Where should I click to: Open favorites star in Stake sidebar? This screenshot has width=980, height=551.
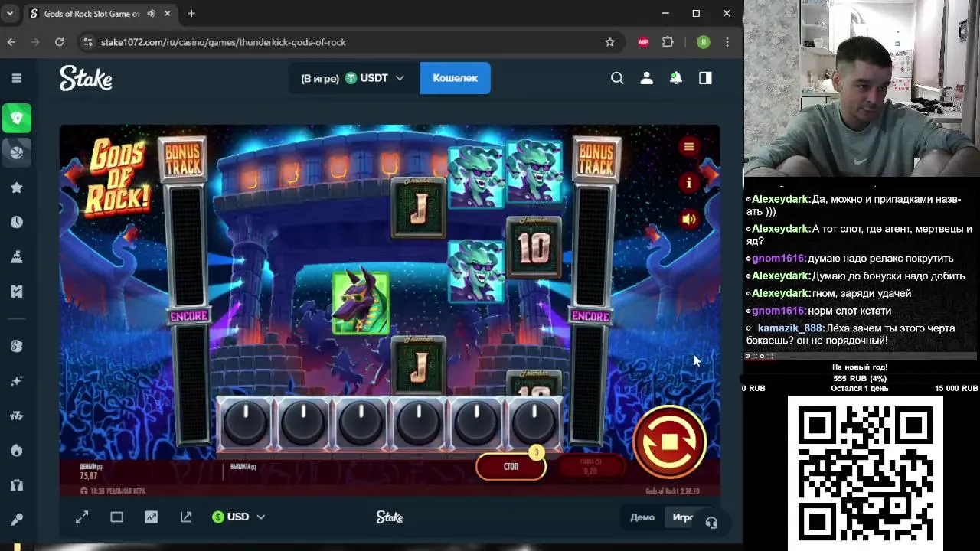click(16, 187)
